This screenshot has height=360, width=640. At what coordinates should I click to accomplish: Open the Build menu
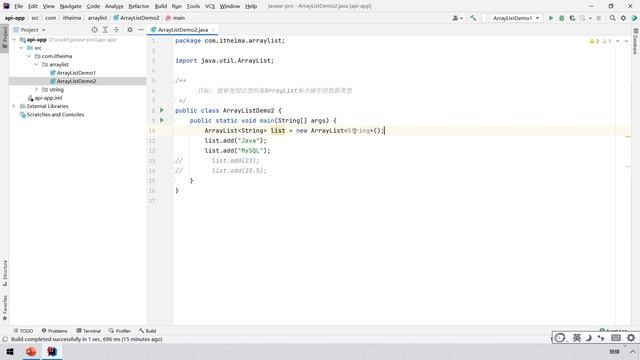(160, 6)
